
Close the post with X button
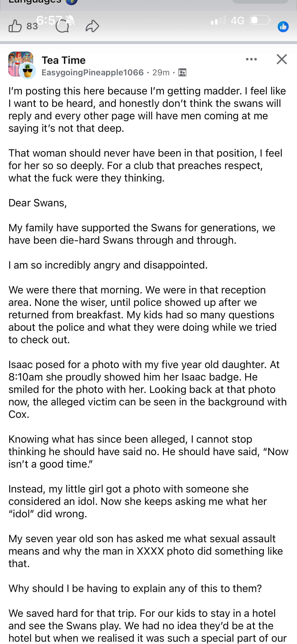[x=282, y=59]
